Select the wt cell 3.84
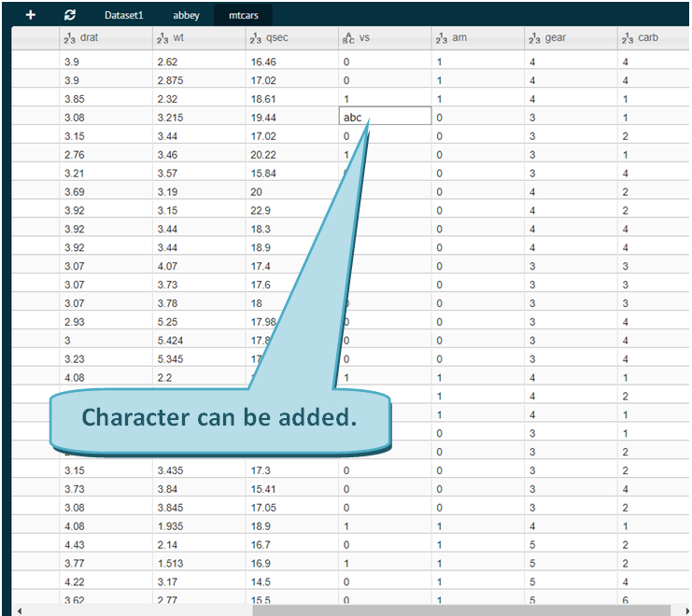This screenshot has height=616, width=692. coord(199,489)
